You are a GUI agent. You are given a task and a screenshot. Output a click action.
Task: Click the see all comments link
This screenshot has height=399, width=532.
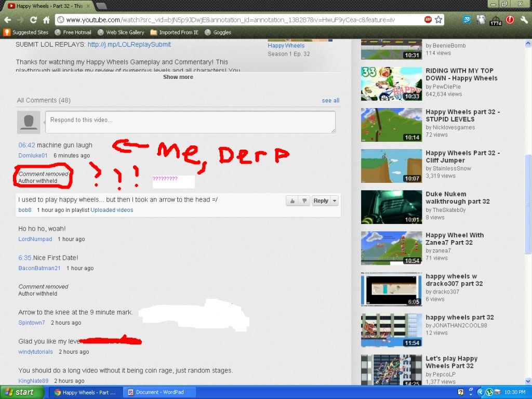[330, 100]
